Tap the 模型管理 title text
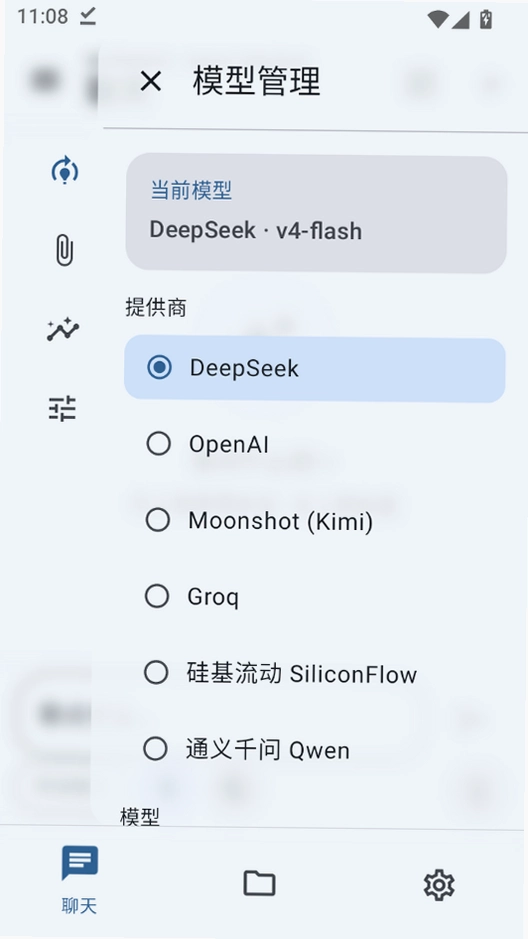Image resolution: width=528 pixels, height=939 pixels. pyautogui.click(x=256, y=81)
